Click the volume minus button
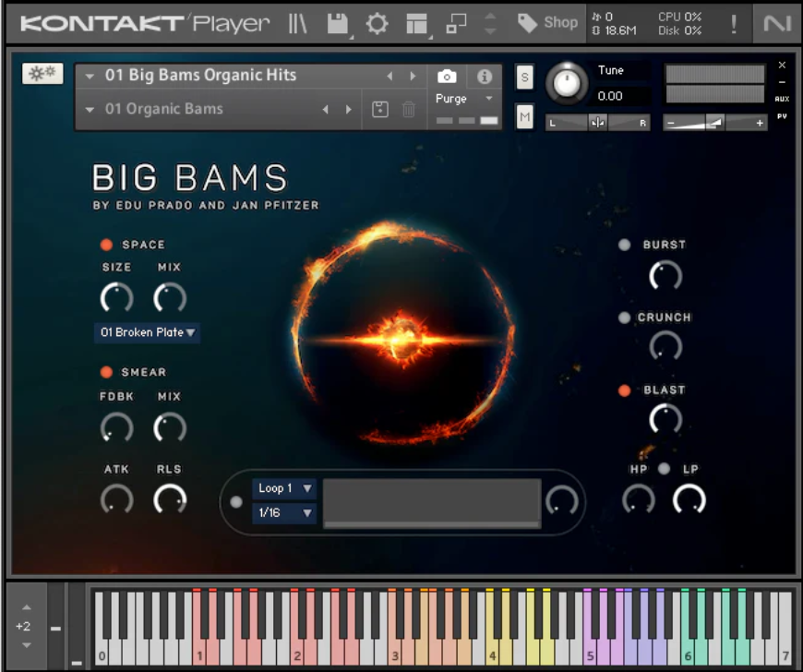Viewport: 803px width, 672px height. tap(671, 123)
